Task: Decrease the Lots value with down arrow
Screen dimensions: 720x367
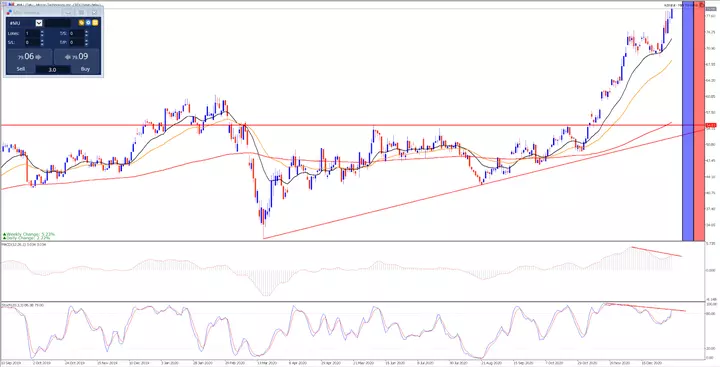Action: [42, 35]
